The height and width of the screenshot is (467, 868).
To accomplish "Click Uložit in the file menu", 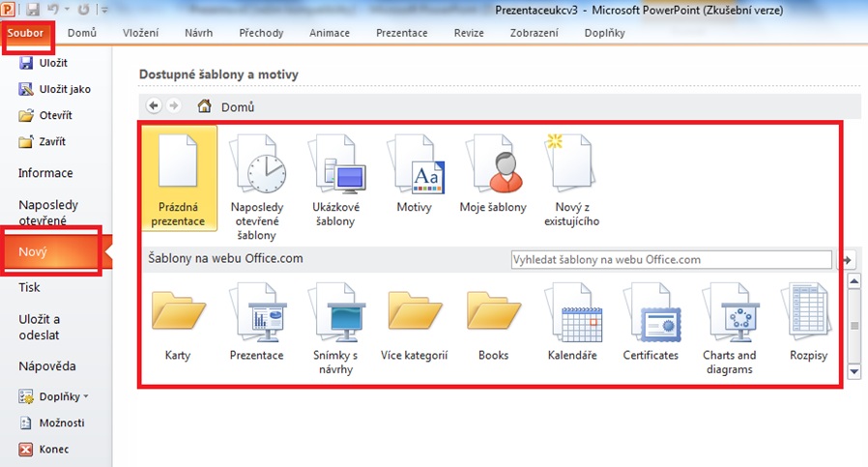I will [43, 63].
